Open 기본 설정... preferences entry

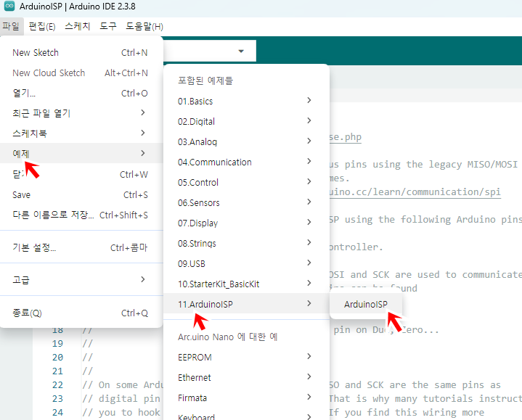tap(81, 247)
